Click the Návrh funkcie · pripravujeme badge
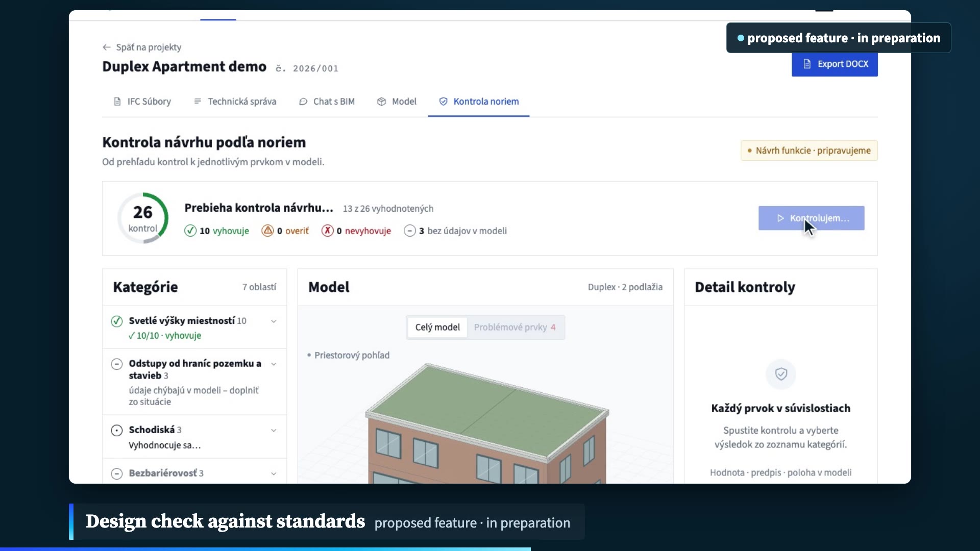Viewport: 980px width, 551px height. [809, 151]
